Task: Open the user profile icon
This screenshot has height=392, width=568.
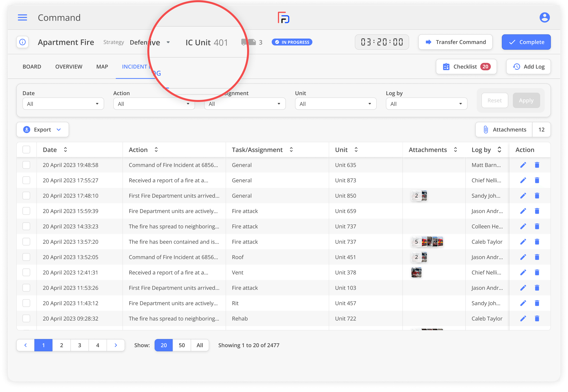Action: (544, 17)
